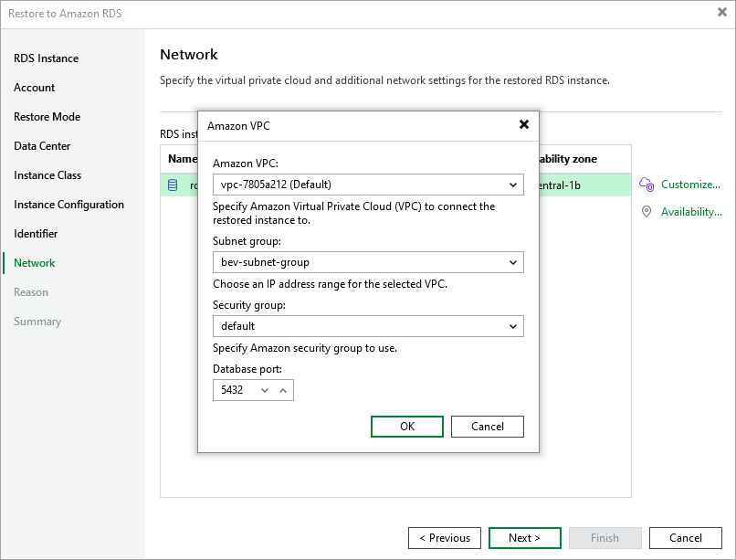The image size is (736, 560).
Task: Open the Amazon VPC dropdown
Action: [368, 185]
